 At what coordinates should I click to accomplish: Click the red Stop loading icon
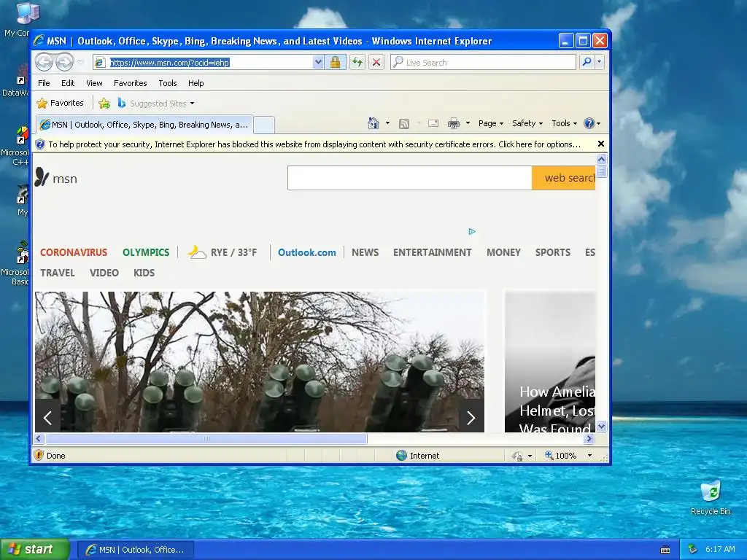click(x=376, y=62)
